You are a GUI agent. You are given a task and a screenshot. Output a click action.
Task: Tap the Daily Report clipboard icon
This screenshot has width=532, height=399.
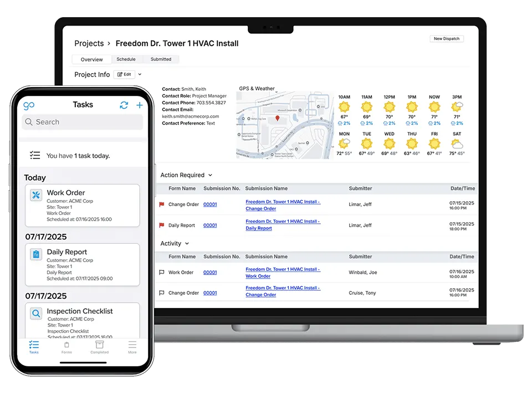(36, 254)
